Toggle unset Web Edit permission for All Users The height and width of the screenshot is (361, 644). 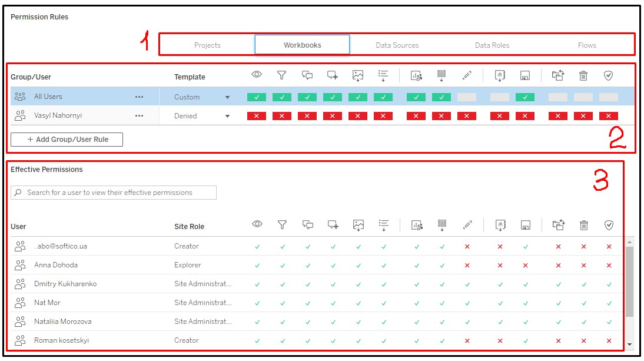coord(467,97)
